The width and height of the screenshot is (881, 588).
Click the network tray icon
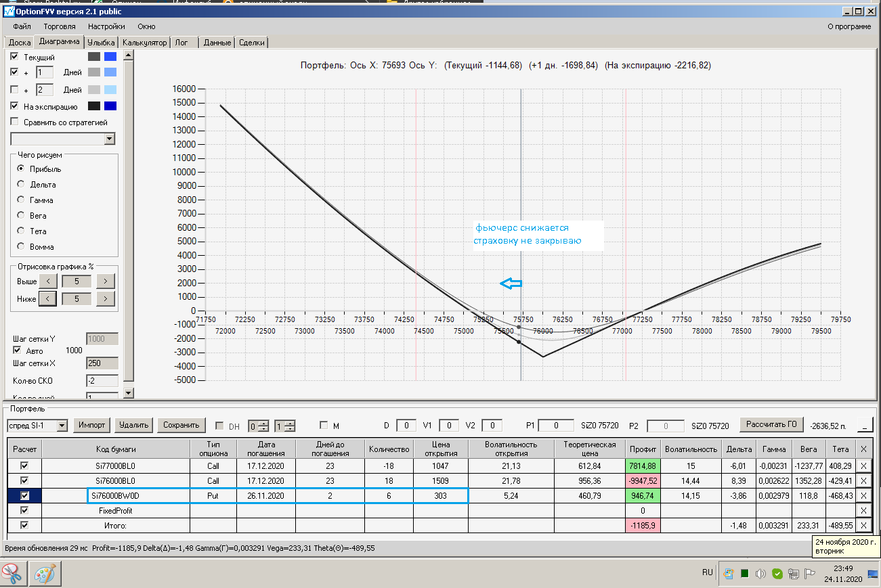coord(794,574)
